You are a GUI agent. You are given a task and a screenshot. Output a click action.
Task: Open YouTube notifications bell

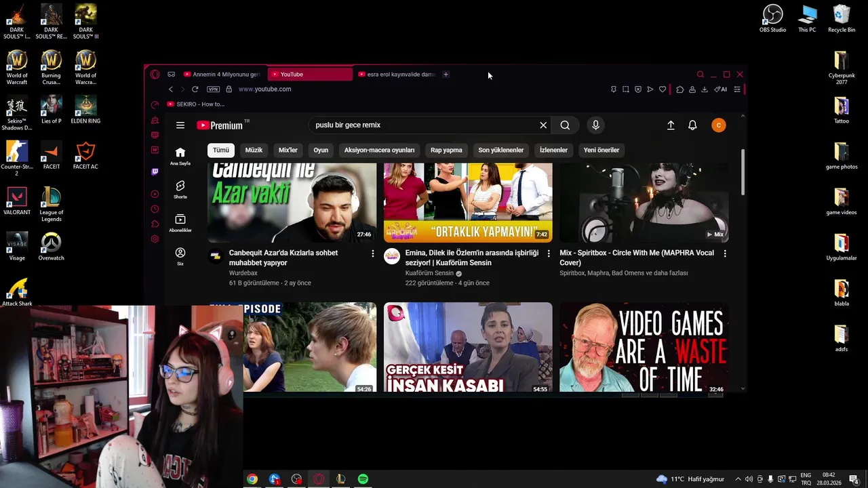[692, 125]
